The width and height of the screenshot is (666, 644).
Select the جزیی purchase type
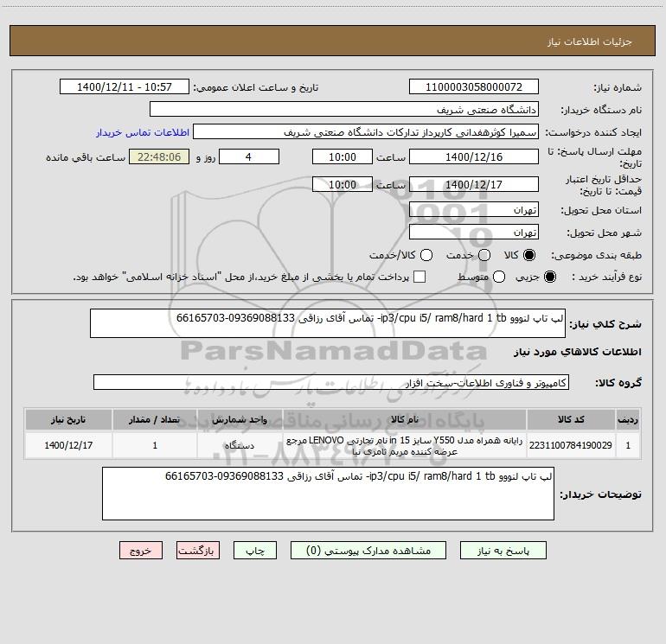[549, 277]
